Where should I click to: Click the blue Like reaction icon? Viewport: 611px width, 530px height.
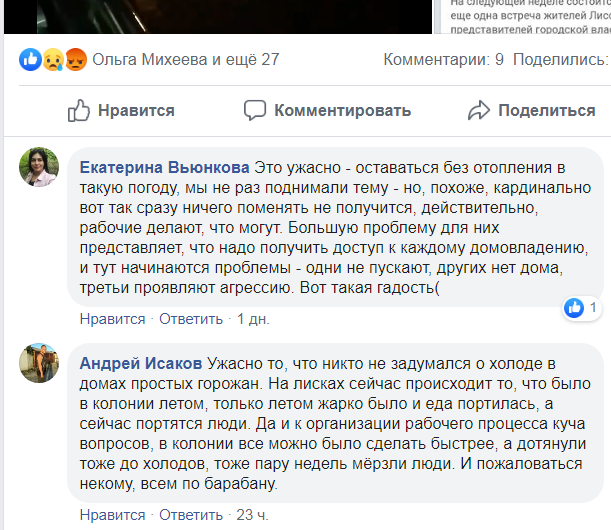[30, 60]
